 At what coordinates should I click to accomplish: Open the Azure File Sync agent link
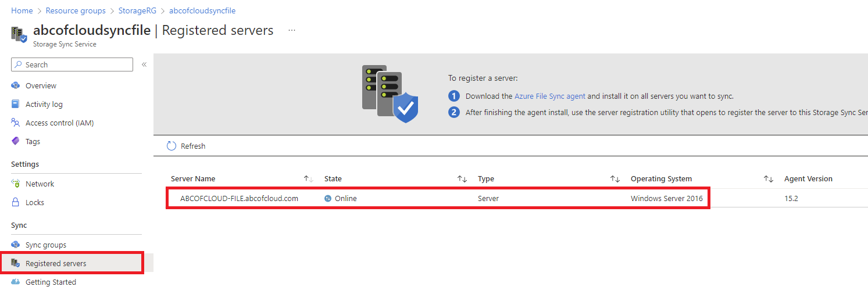(549, 96)
